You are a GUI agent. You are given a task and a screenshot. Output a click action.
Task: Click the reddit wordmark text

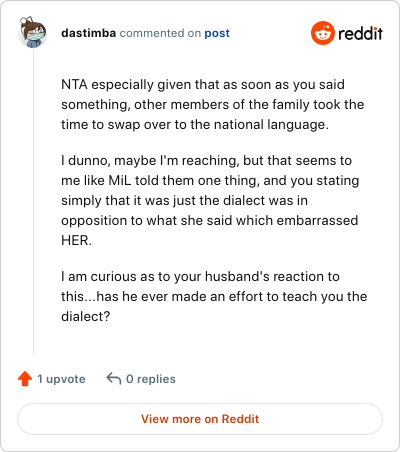[360, 33]
